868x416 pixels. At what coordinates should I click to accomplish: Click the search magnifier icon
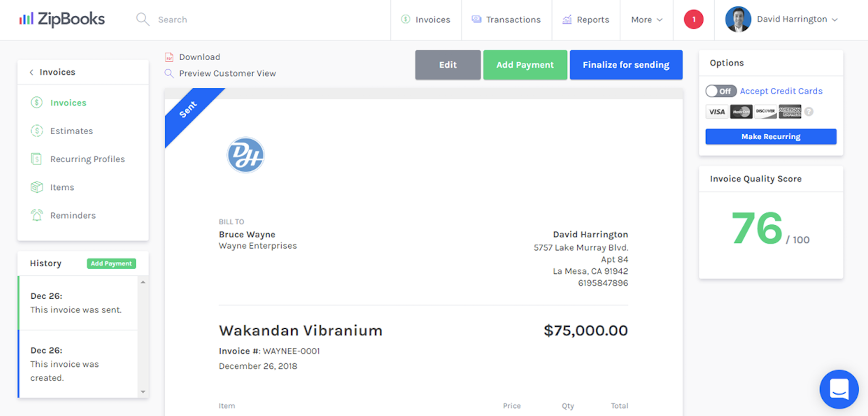click(x=142, y=19)
